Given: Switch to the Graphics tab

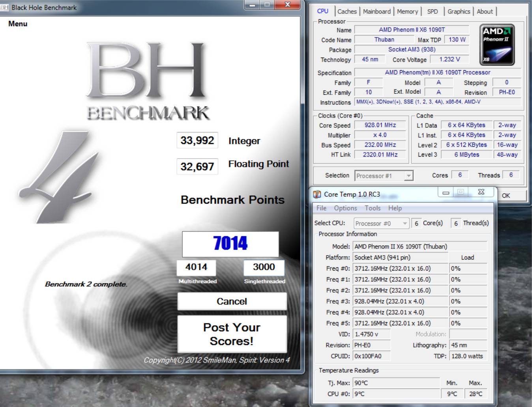Looking at the screenshot, I should point(459,11).
